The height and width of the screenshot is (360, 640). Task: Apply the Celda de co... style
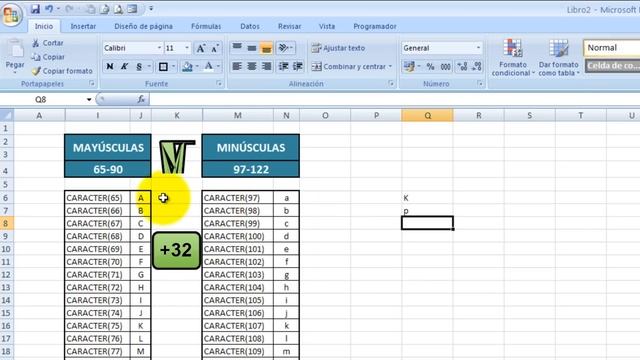pos(612,66)
